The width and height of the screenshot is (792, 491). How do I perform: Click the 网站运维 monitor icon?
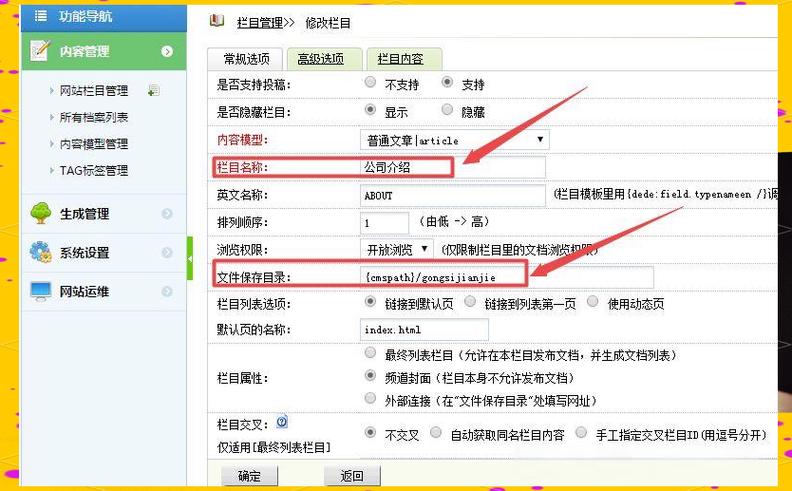click(41, 291)
